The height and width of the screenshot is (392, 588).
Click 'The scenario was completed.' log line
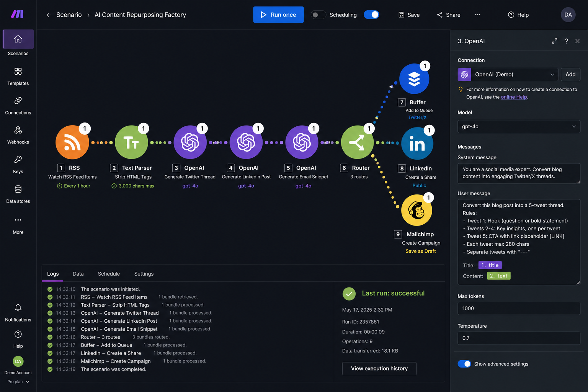coord(113,369)
